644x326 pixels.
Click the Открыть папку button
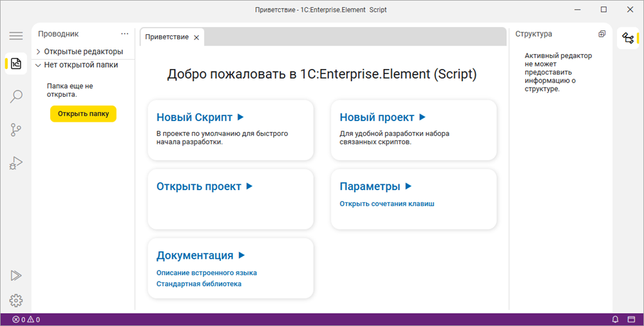[x=83, y=114]
